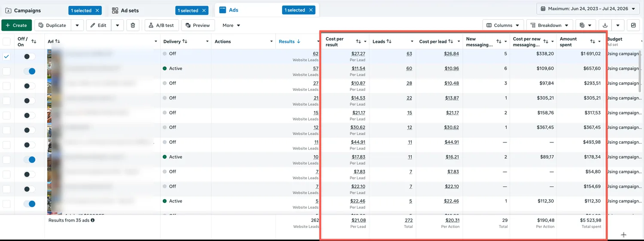
Task: Click the '62' Website Leads result link
Action: 316,54
